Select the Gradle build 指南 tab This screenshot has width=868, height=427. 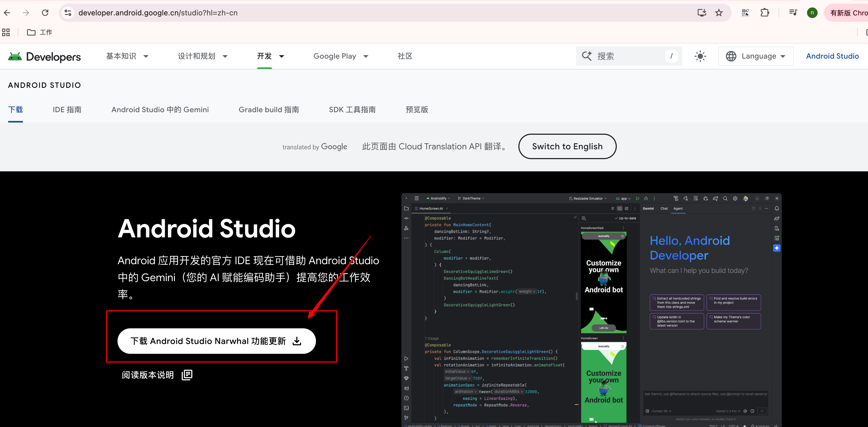268,110
